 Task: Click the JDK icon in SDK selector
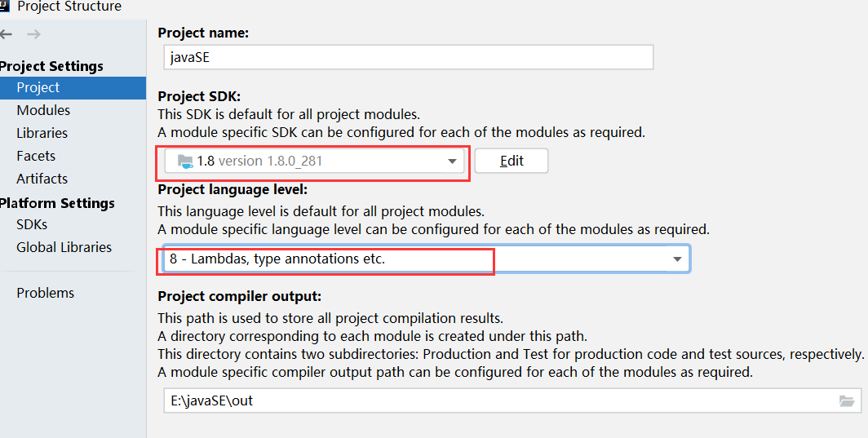coord(185,161)
